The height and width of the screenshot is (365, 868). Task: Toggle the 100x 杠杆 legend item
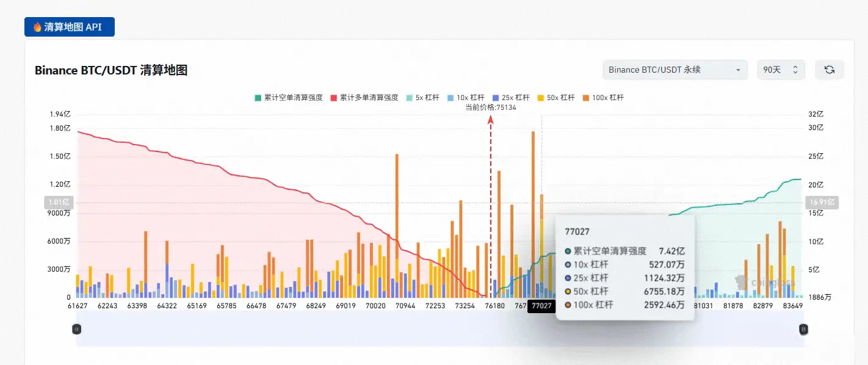point(602,98)
